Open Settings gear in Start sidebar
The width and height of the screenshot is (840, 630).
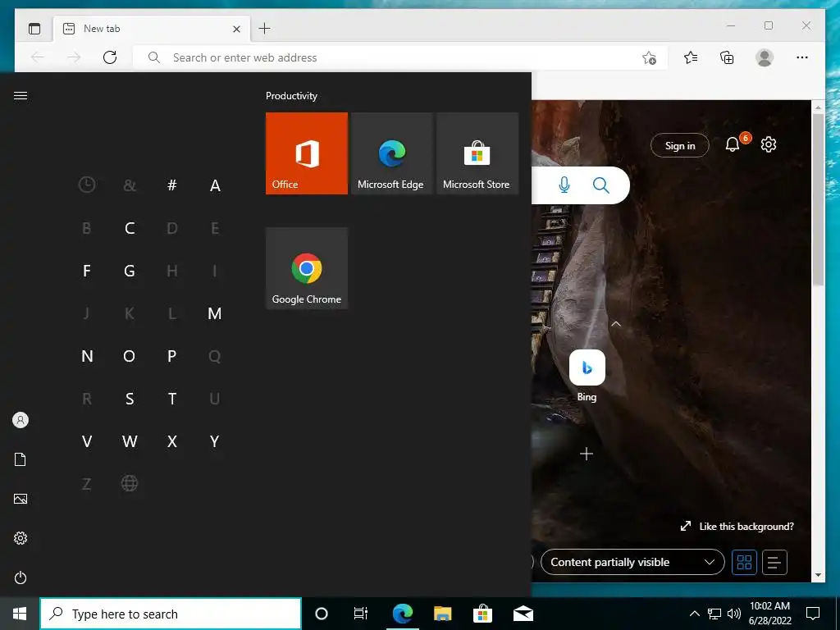tap(21, 538)
